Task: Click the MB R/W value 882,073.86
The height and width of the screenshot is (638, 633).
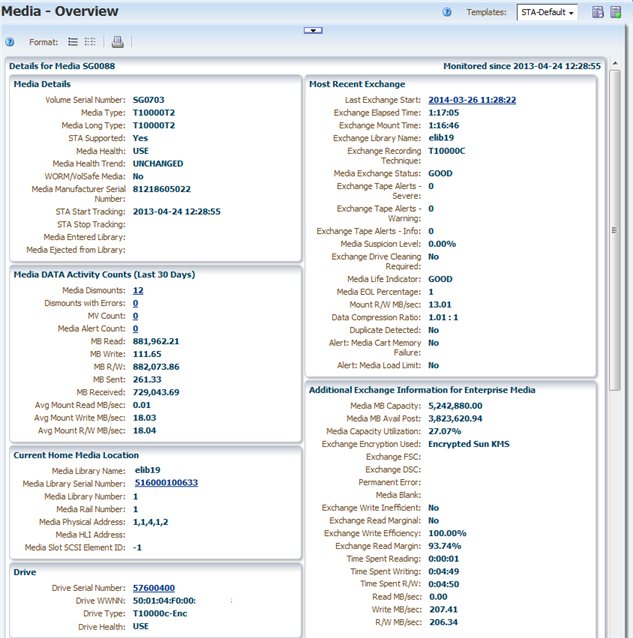Action: click(156, 367)
